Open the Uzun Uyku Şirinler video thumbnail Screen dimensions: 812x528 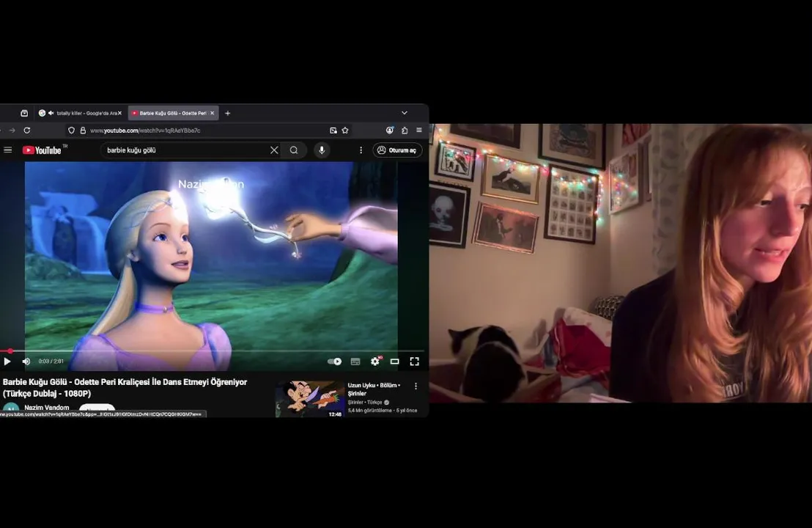point(310,399)
